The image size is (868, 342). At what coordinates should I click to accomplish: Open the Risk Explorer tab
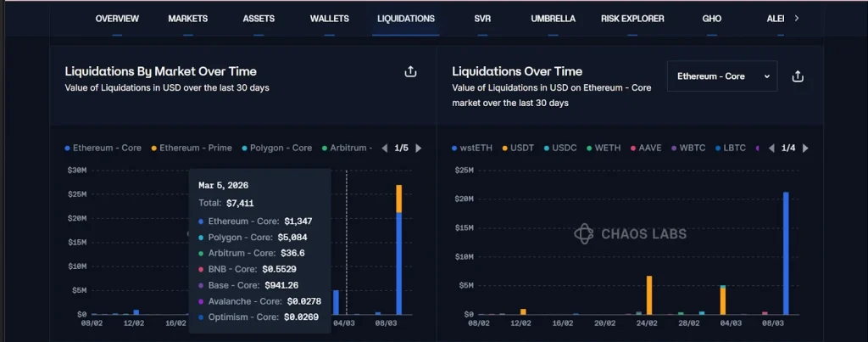coord(632,19)
